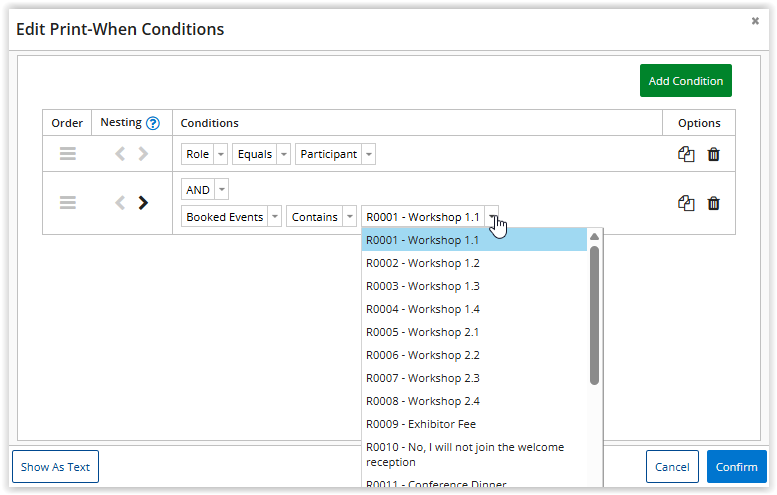Increase nesting of the Booked Events row
This screenshot has width=777, height=495.
[x=143, y=203]
